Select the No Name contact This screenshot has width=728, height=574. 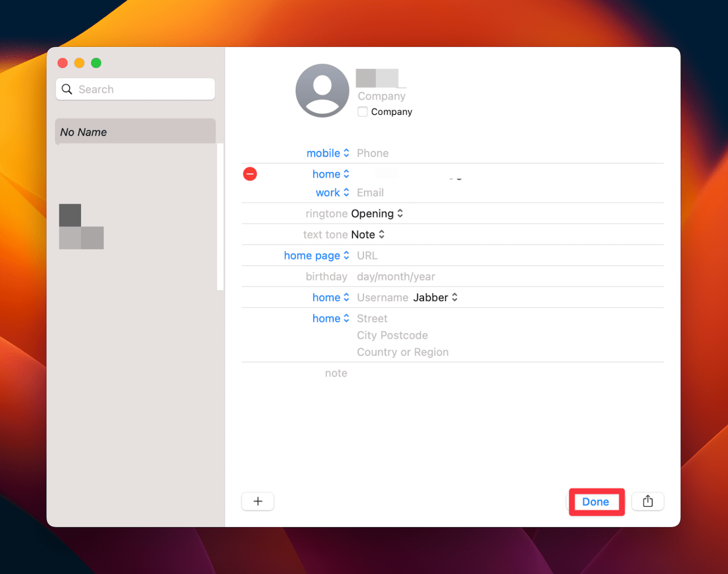[x=135, y=132]
